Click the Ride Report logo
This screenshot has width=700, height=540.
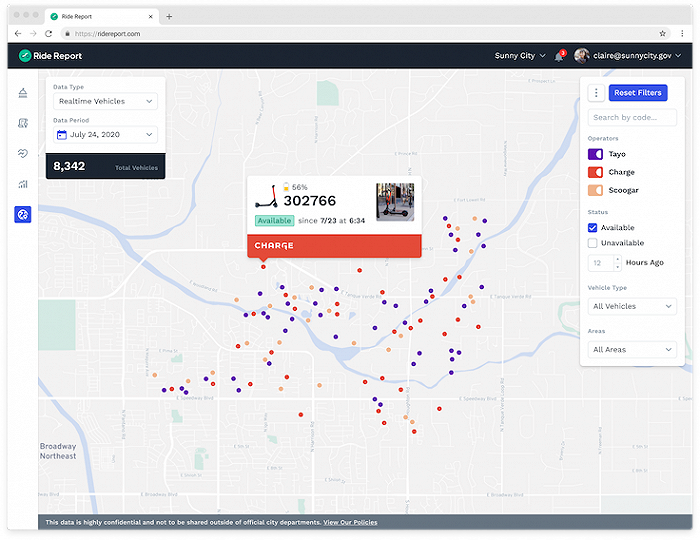tap(47, 56)
